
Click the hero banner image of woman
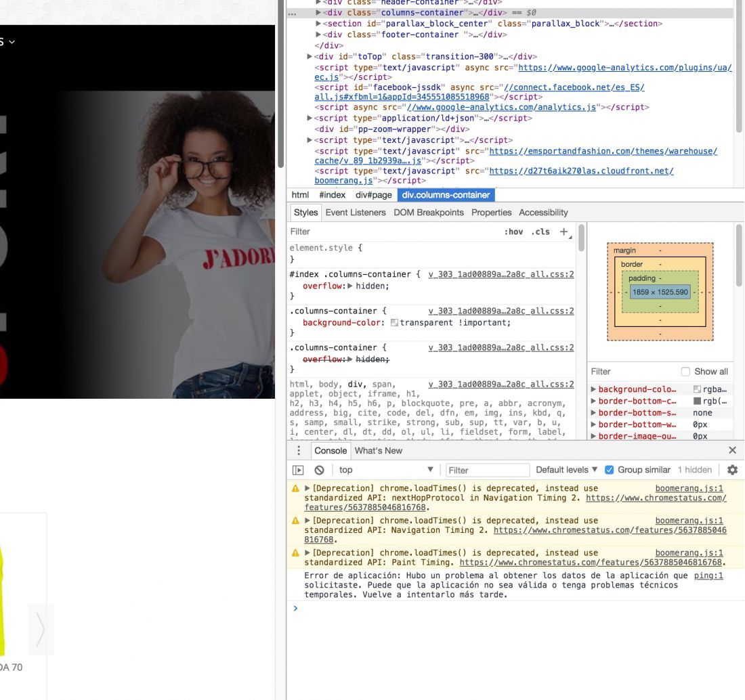[x=137, y=244]
